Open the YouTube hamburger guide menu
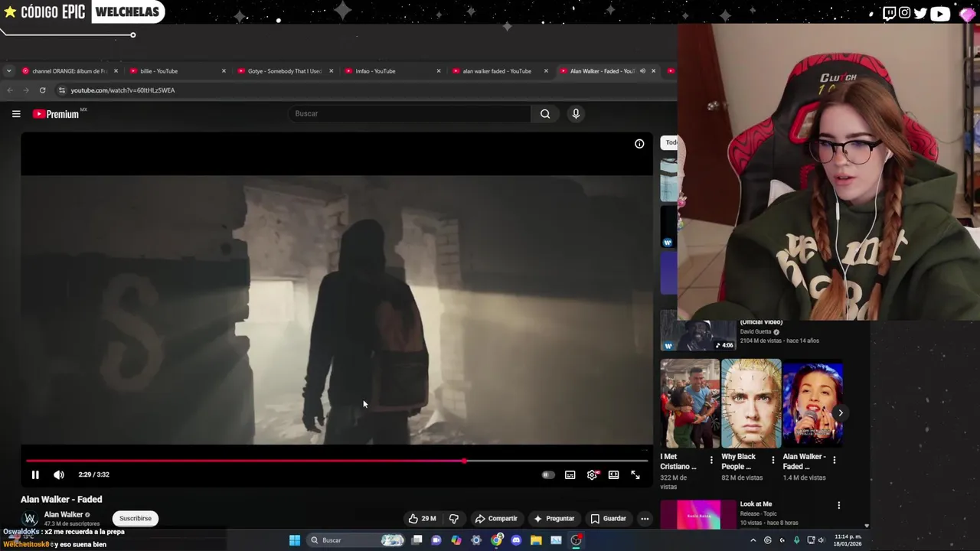Viewport: 980px width, 551px height. coord(16,114)
